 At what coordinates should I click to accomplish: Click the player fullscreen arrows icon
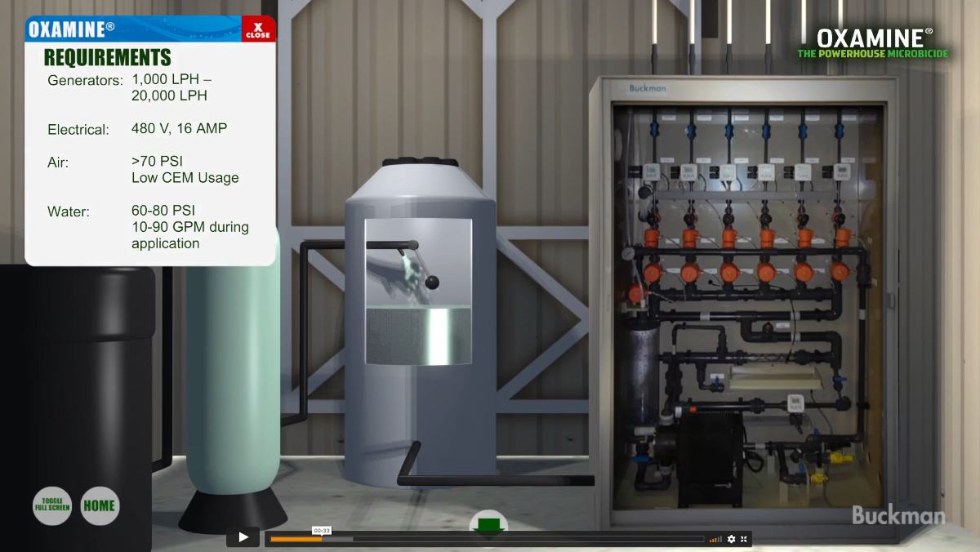coord(744,539)
